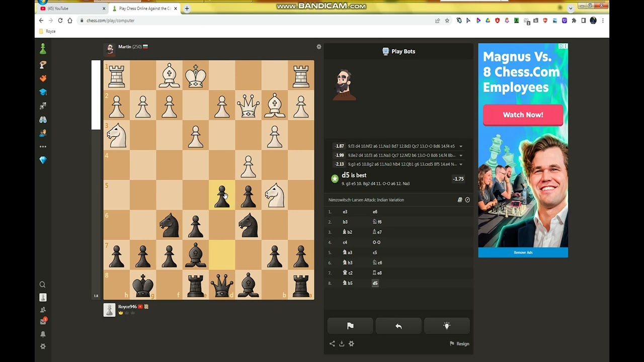Click the download PGN icon

342,344
